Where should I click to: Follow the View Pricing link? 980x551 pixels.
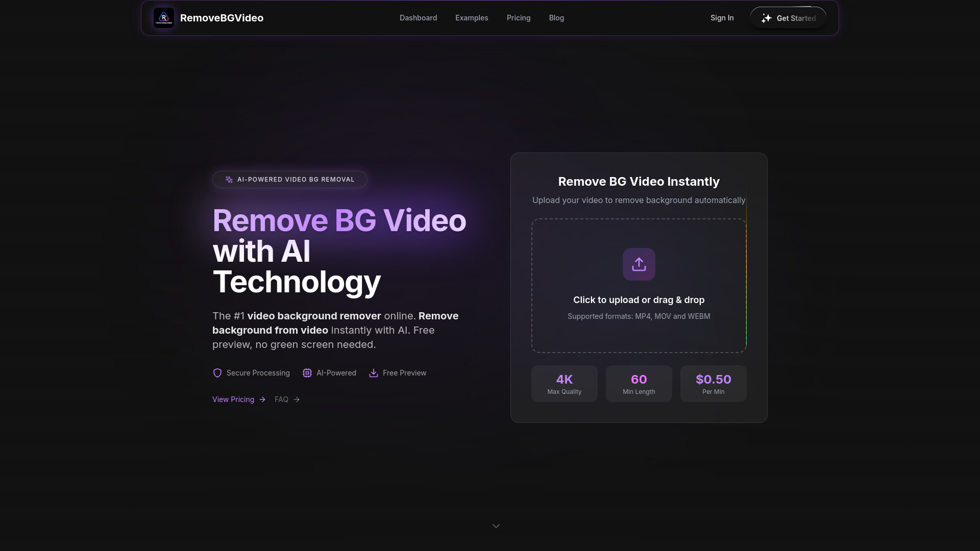pos(233,399)
